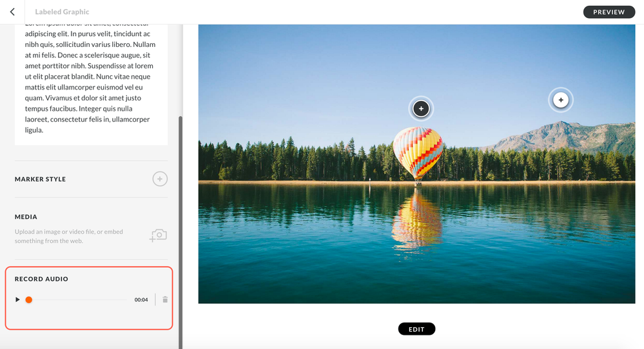Expand Marker Style with the plus icon
The height and width of the screenshot is (349, 644).
[x=160, y=179]
